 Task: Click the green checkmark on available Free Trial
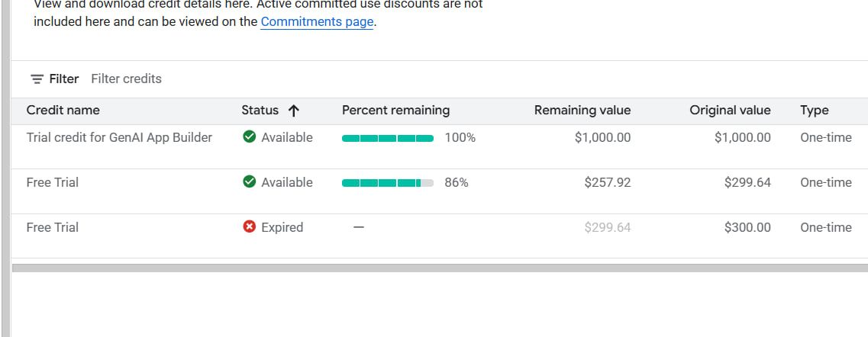249,182
